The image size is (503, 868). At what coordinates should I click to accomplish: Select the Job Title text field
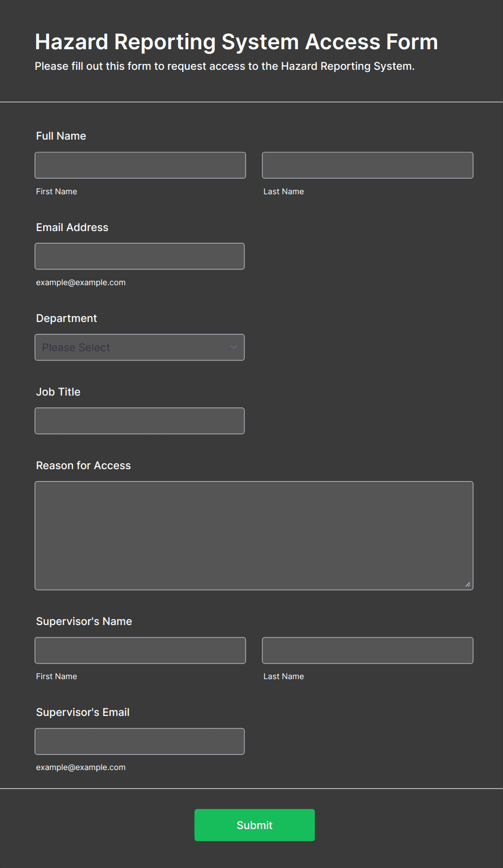(140, 421)
